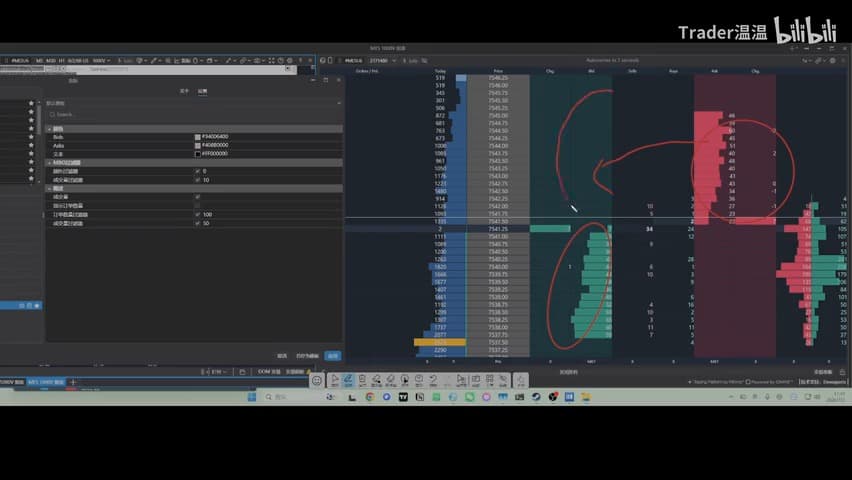
Task: Switch to the left tab beside underlined tab
Action: [184, 91]
